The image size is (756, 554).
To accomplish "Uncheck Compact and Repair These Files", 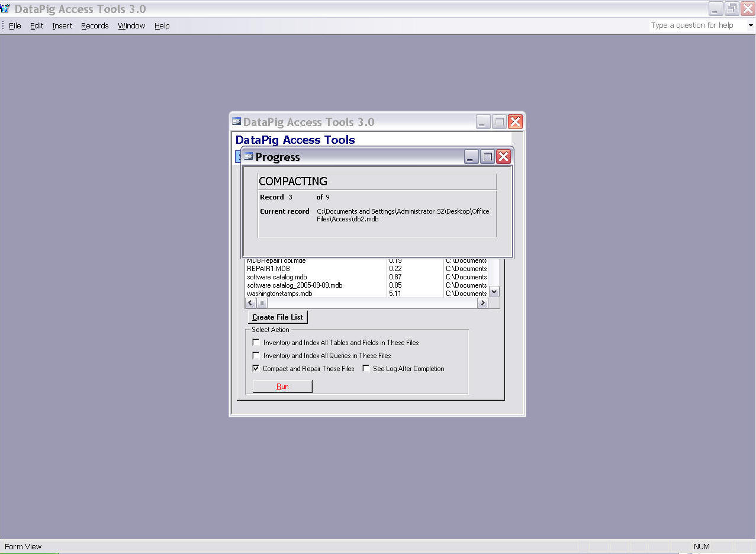I will (x=256, y=368).
